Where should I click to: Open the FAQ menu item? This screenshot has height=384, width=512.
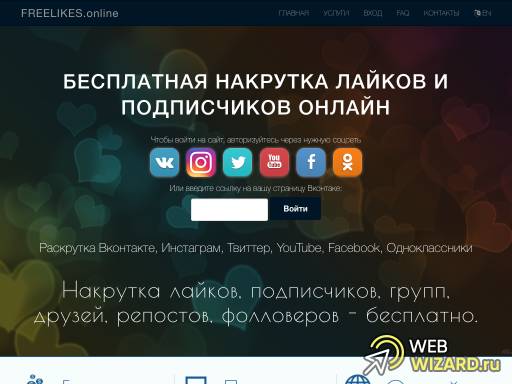403,13
